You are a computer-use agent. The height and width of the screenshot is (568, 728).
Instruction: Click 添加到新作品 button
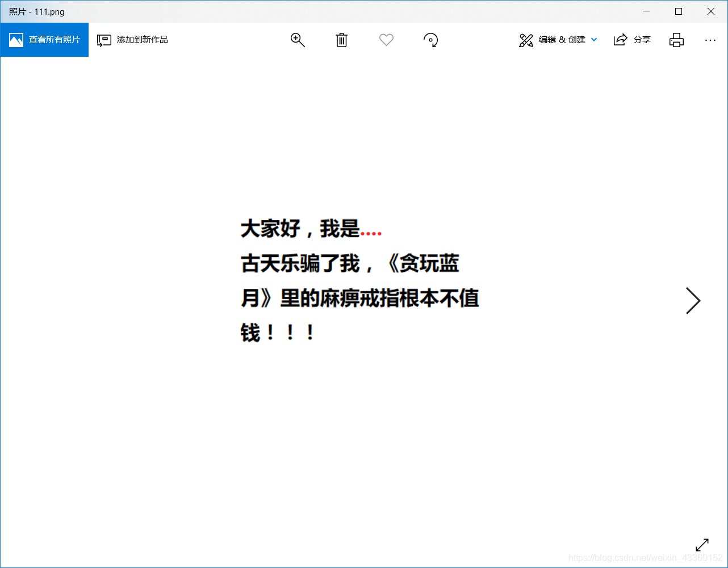pos(132,40)
